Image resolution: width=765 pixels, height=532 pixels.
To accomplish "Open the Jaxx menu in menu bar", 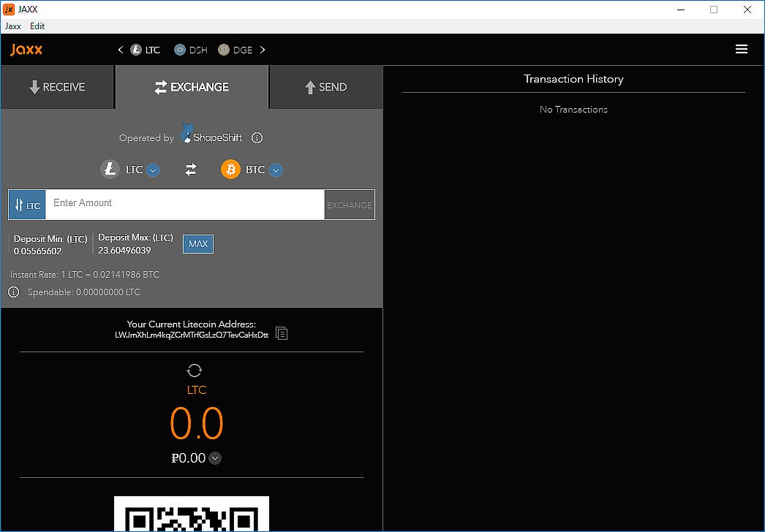I will point(12,26).
